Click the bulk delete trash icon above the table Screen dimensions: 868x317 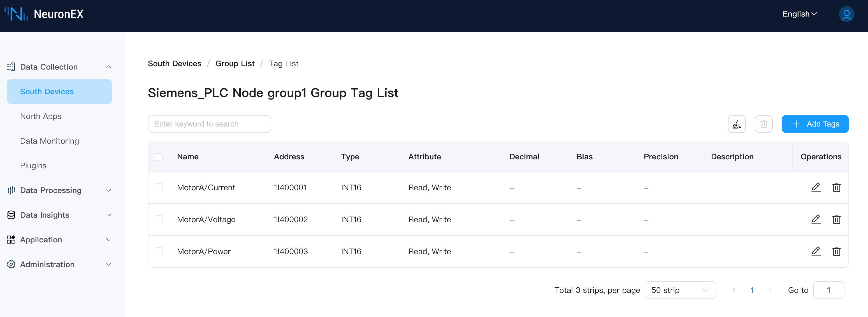click(763, 124)
